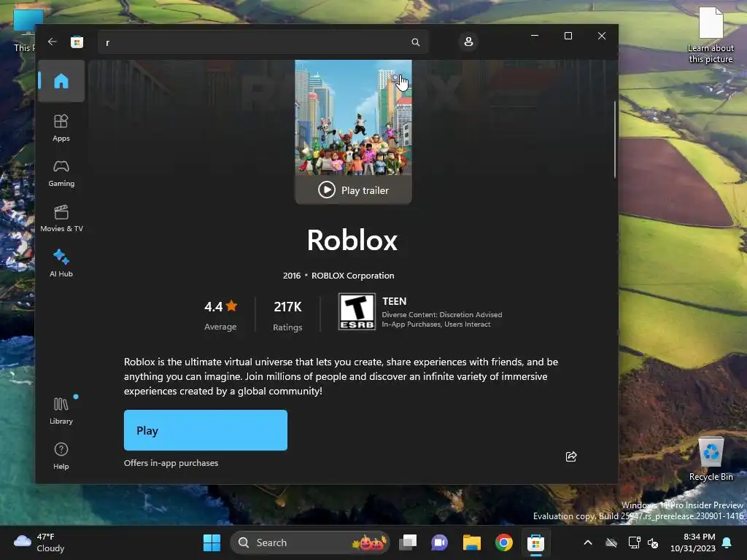Play the Roblox trailer
The height and width of the screenshot is (560, 747).
coord(354,190)
